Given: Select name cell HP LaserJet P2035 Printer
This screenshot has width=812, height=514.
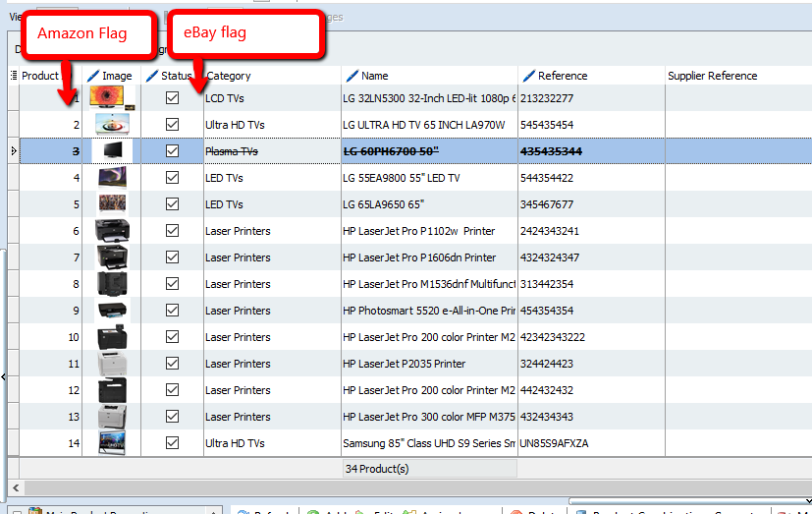Looking at the screenshot, I should 429,364.
